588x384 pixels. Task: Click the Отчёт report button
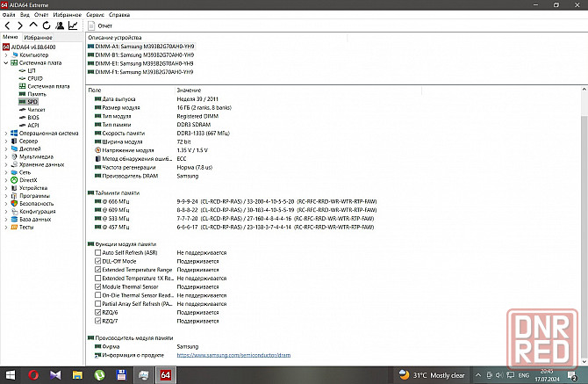(x=100, y=25)
